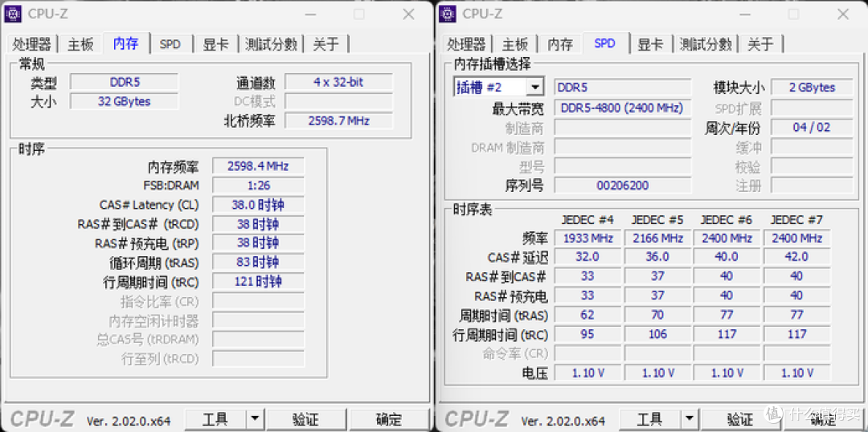Click 验证 button in right window
Viewport: 868px width, 432px height.
pos(740,420)
